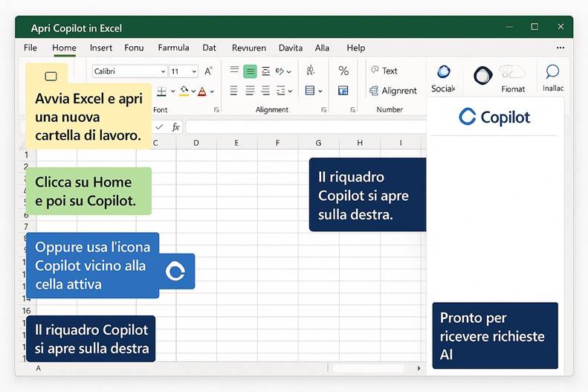Open the table format icon below percent
The height and width of the screenshot is (392, 588).
pyautogui.click(x=343, y=91)
